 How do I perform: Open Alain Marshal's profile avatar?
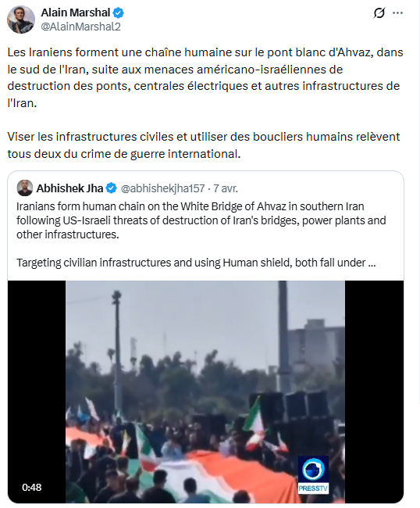pyautogui.click(x=21, y=20)
